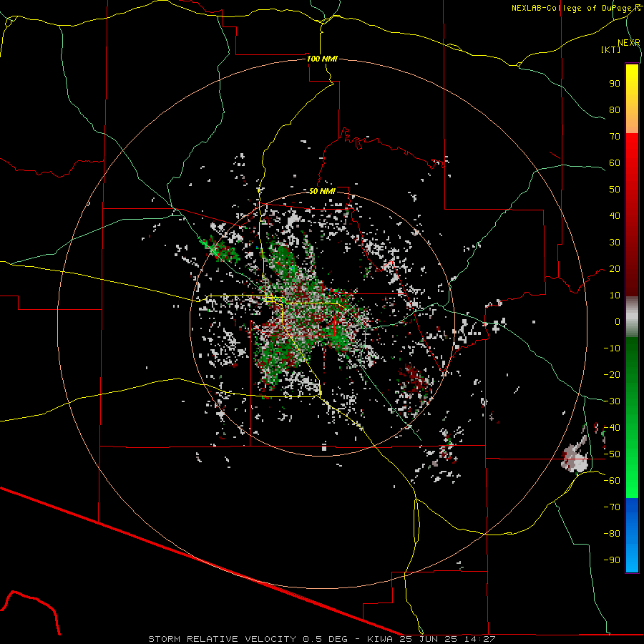Click the -40 value on the color scale
Image resolution: width=644 pixels, height=644 pixels.
pos(612,428)
